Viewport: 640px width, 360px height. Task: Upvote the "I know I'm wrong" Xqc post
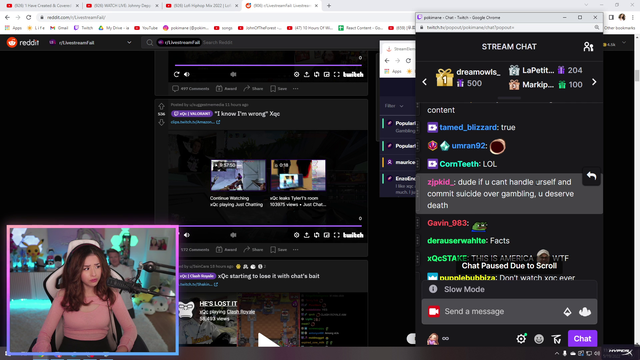point(161,106)
